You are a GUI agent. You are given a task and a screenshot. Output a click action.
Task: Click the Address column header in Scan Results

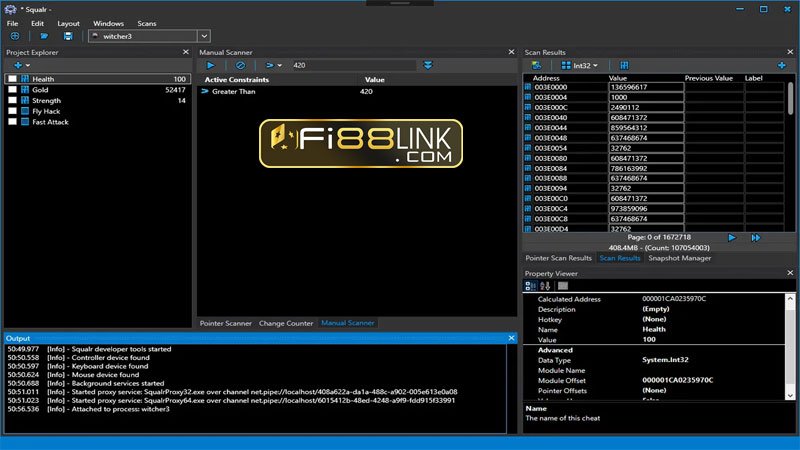[x=546, y=78]
